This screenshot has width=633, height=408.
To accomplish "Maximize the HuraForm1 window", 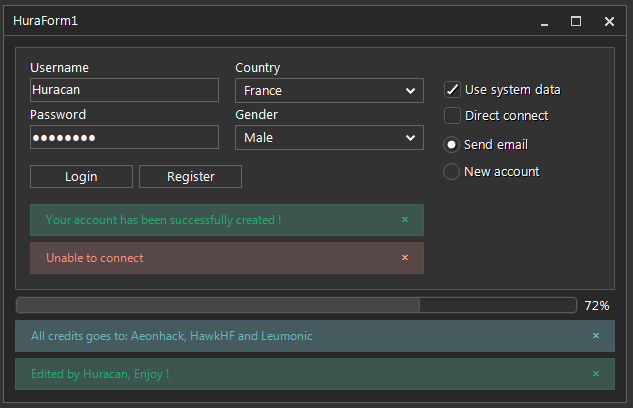I will click(576, 21).
